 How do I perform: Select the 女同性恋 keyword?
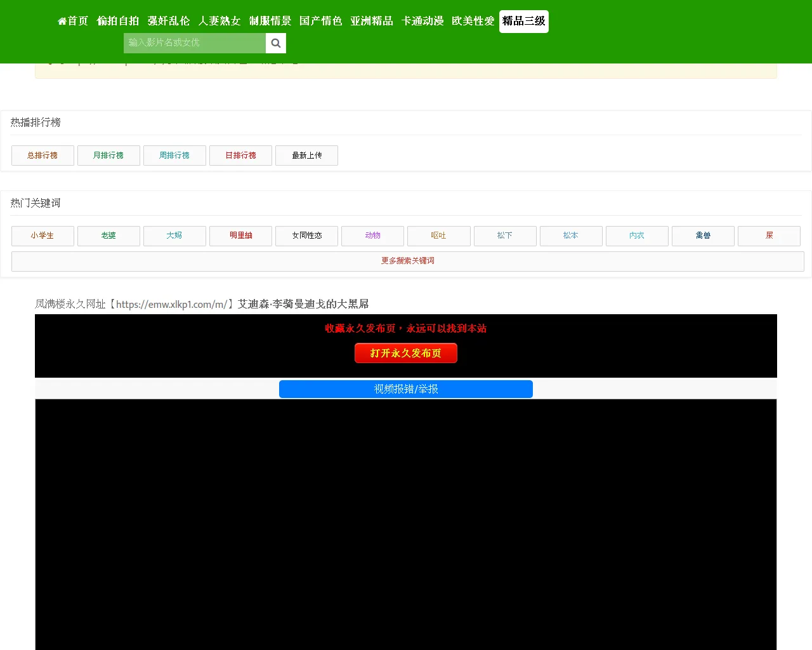click(x=307, y=235)
